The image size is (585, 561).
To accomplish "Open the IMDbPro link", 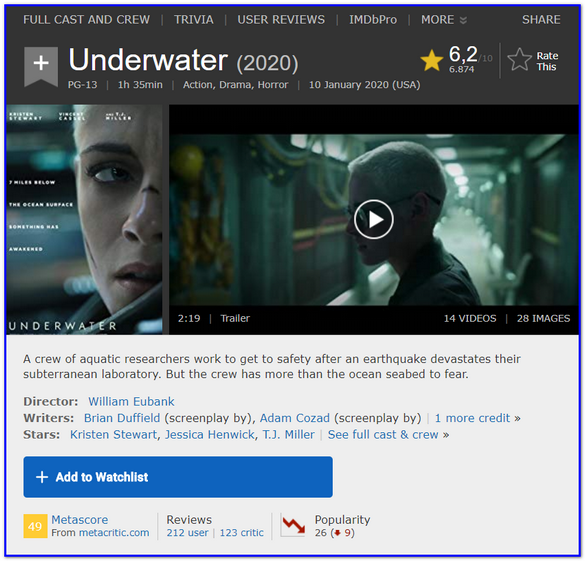I will (373, 20).
